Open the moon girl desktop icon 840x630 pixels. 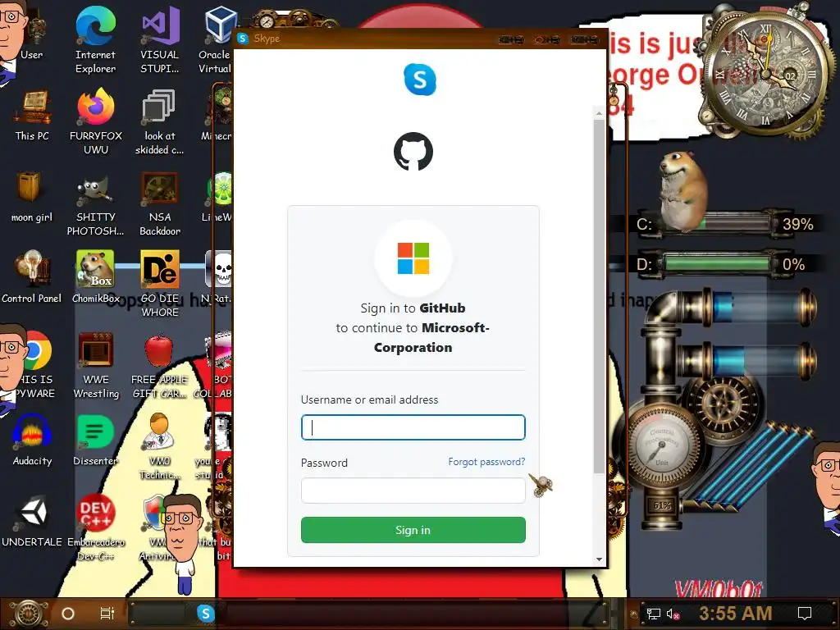tap(32, 197)
